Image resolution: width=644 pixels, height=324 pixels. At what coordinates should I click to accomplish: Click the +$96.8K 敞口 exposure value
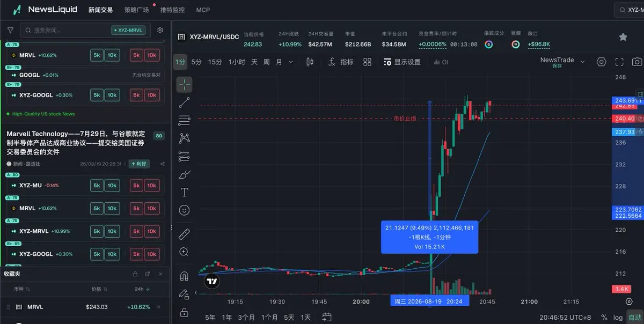539,45
